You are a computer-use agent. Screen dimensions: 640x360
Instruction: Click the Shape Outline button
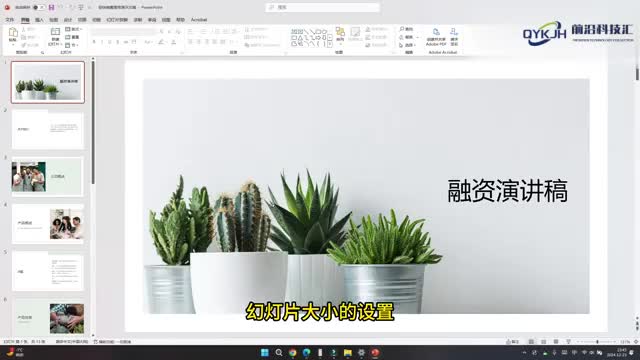click(x=376, y=37)
